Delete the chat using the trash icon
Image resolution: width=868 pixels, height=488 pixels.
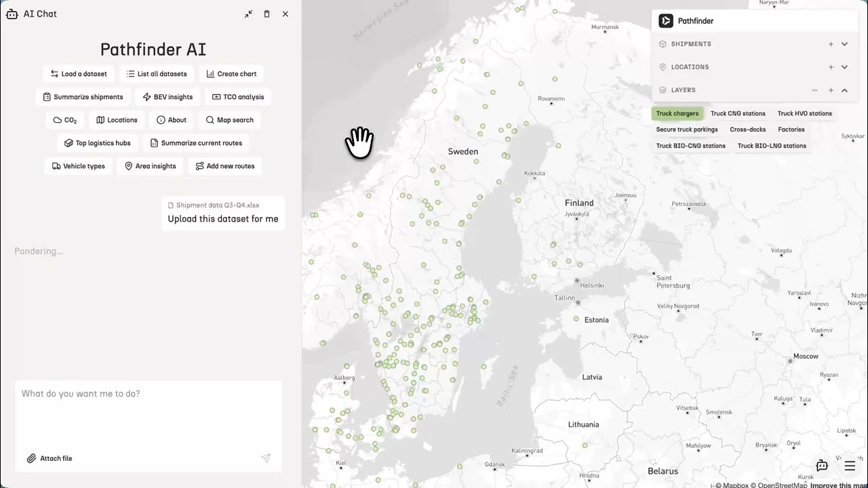pos(267,14)
